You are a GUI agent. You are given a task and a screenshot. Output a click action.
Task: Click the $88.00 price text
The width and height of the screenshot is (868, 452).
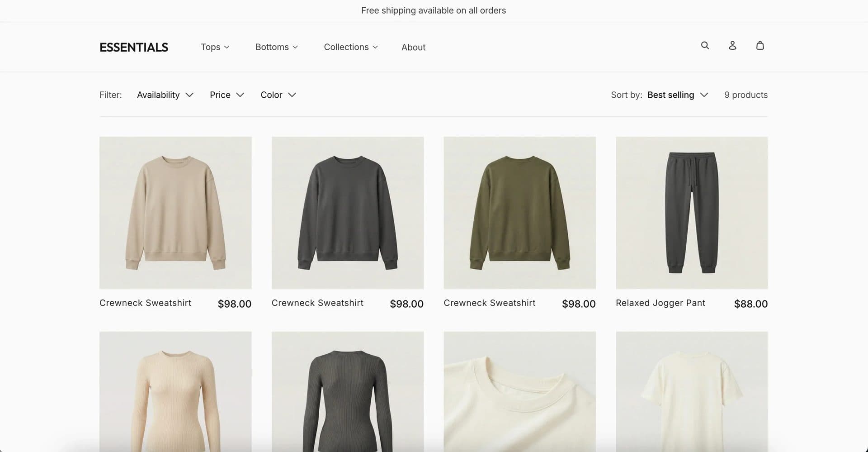pos(751,304)
